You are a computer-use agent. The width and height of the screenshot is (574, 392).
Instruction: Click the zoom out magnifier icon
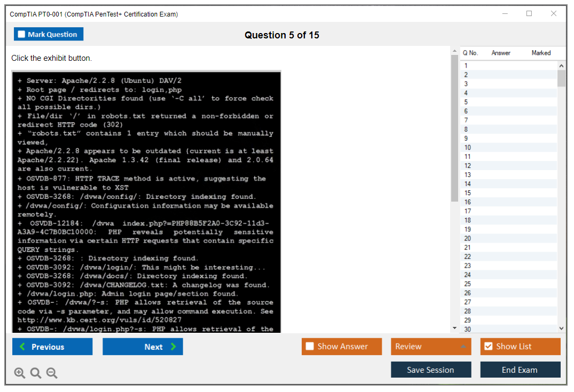pos(52,373)
